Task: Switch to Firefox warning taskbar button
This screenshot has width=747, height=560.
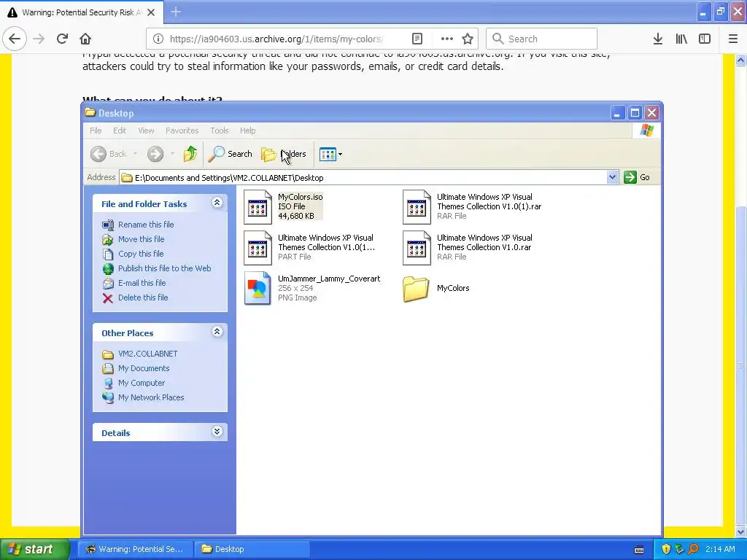Action: [136, 549]
